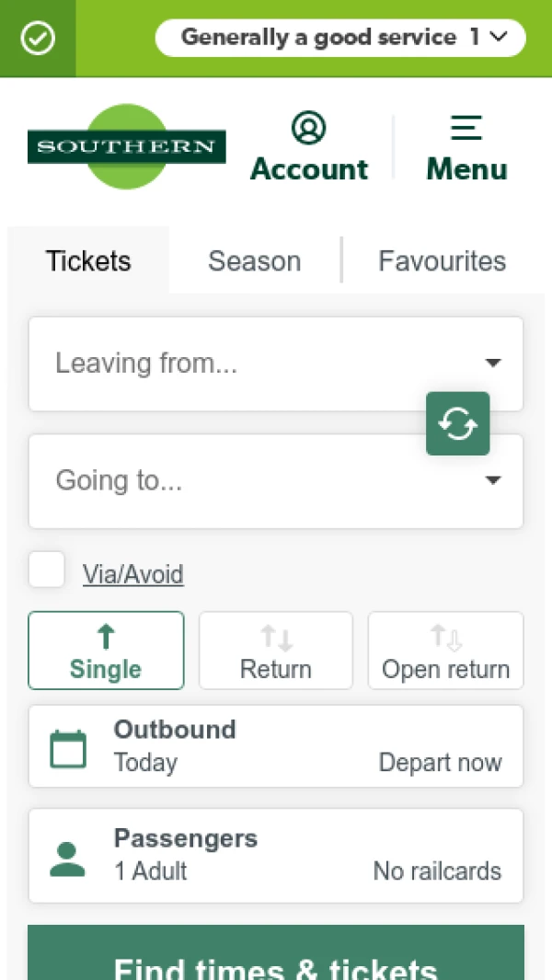The image size is (552, 980).
Task: Click the Passengers person icon
Action: click(67, 859)
